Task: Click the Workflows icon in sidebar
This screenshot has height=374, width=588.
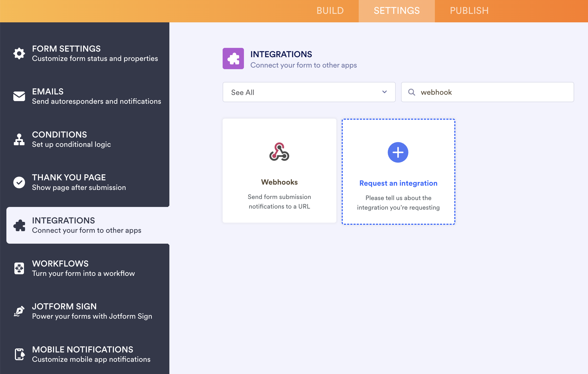Action: pyautogui.click(x=19, y=268)
